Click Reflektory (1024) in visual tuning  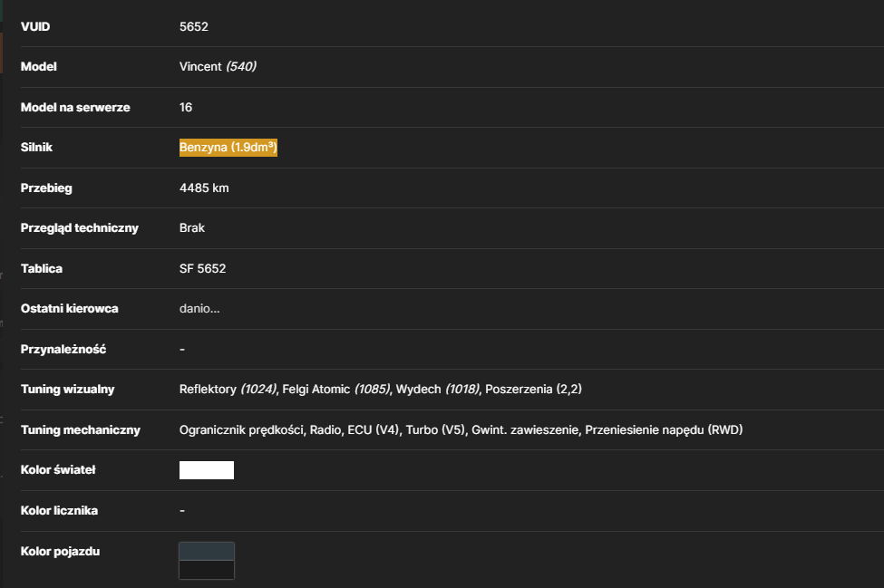coord(228,390)
